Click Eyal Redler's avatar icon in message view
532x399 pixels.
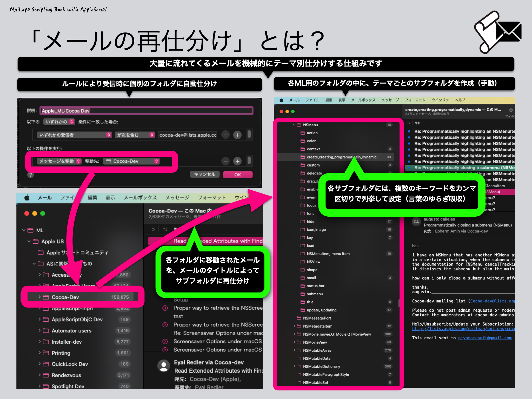(164, 365)
